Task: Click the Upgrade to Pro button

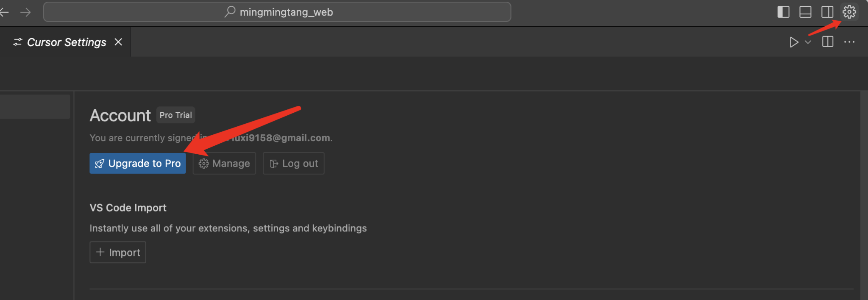Action: pyautogui.click(x=138, y=164)
